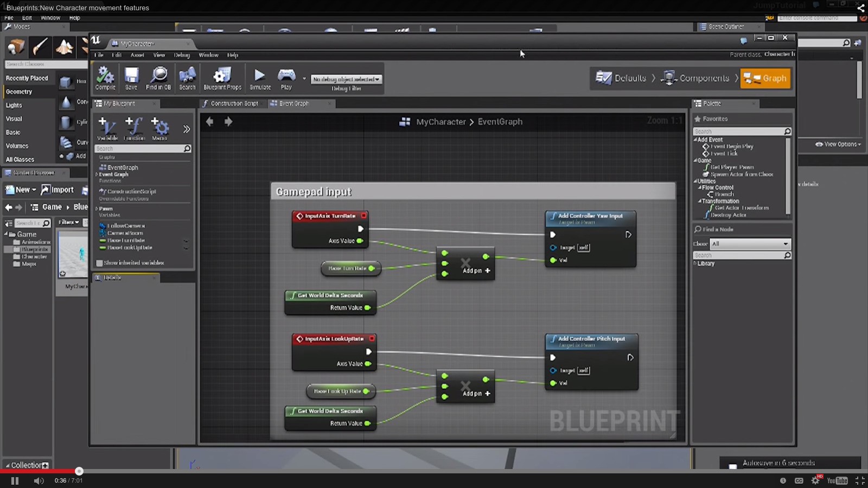The width and height of the screenshot is (868, 488).
Task: Launch Play with the gamepad icon
Action: click(286, 79)
